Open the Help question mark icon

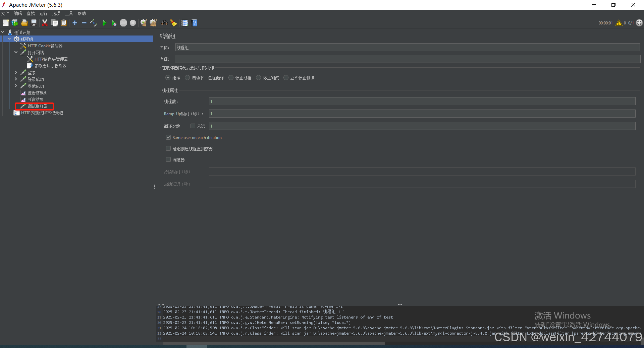click(x=194, y=23)
